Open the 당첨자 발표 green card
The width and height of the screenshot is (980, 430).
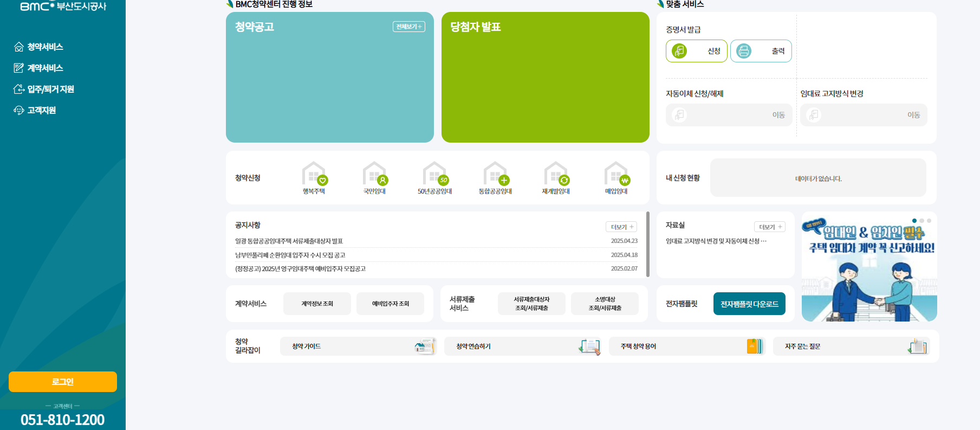(x=546, y=78)
